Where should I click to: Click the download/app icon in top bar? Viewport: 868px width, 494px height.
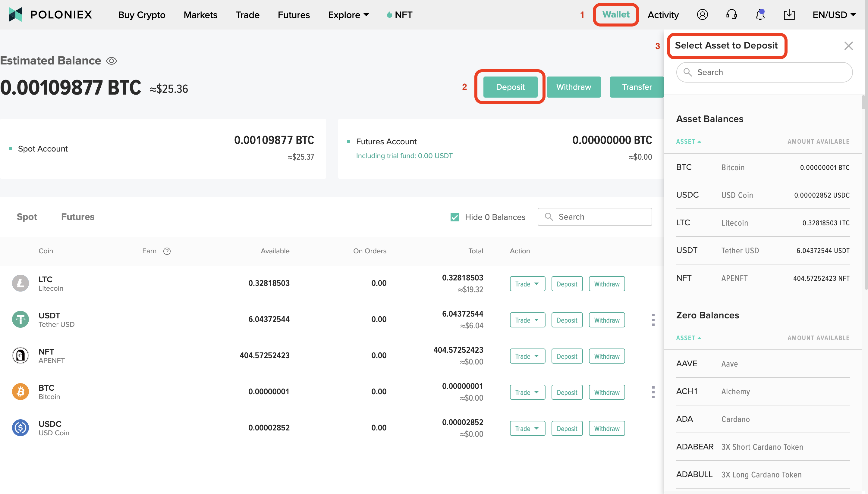click(789, 14)
